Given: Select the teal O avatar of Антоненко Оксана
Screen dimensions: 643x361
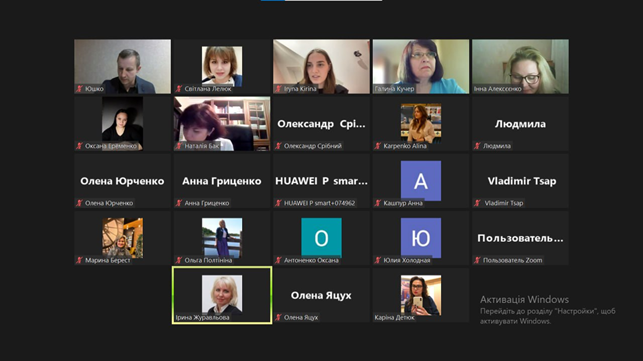Looking at the screenshot, I should point(321,238).
